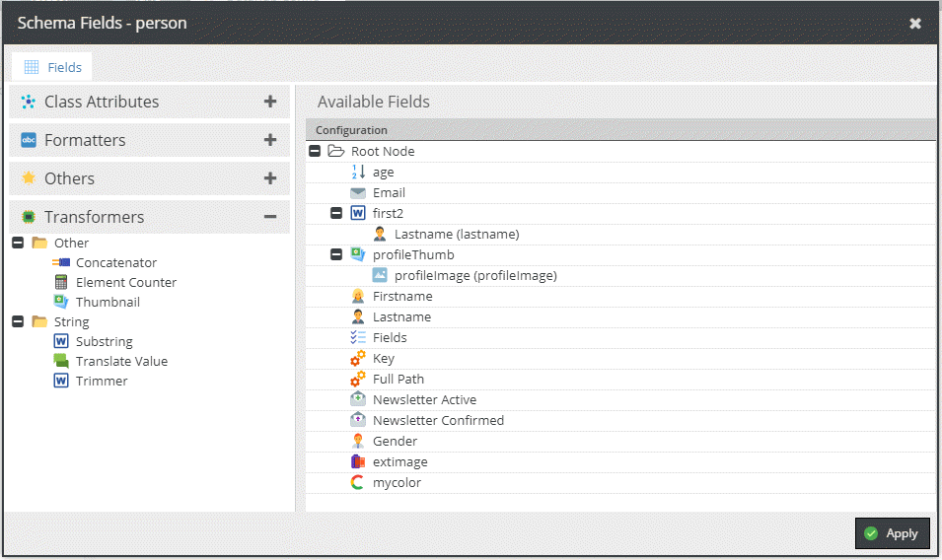Click the Concatenator transformer icon
This screenshot has width=942, height=560.
click(61, 263)
